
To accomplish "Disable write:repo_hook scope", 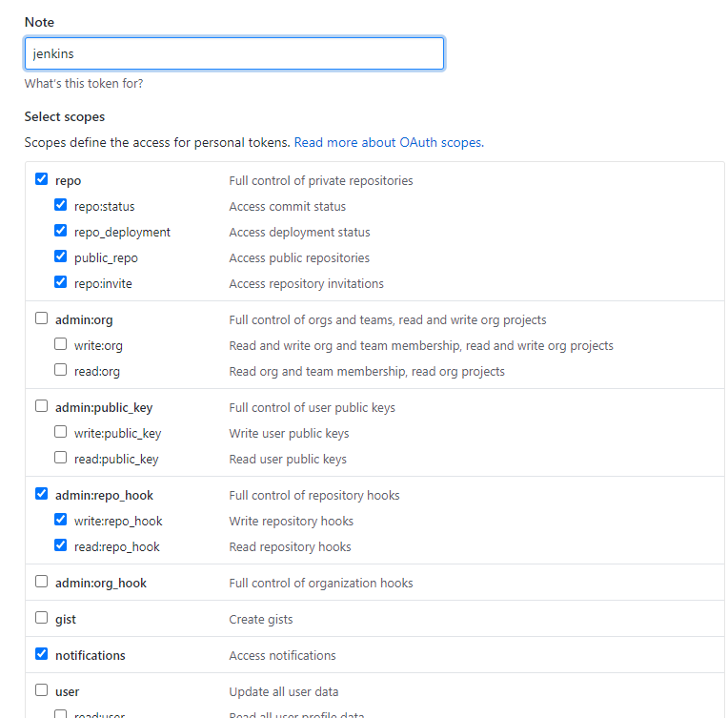I will tap(61, 520).
